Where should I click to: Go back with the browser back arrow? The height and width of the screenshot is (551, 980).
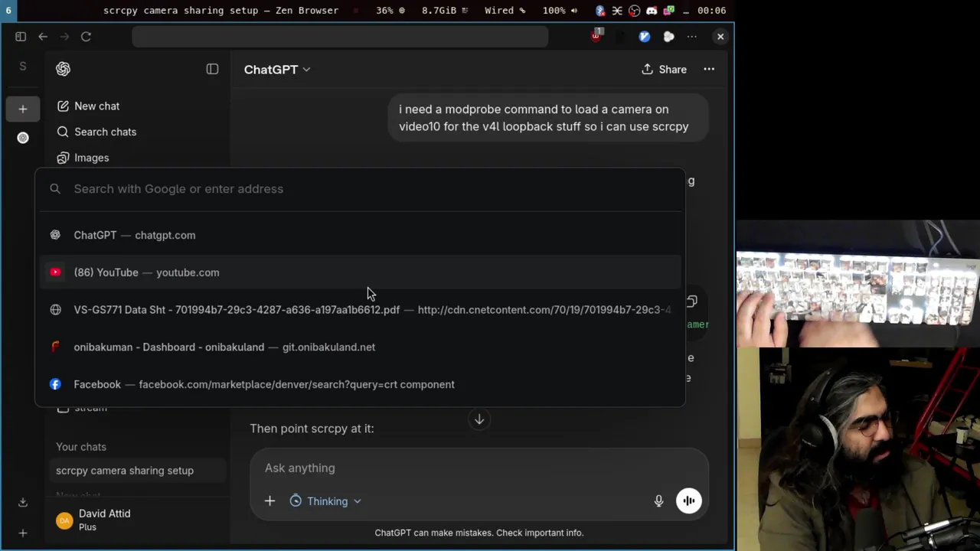(x=43, y=37)
